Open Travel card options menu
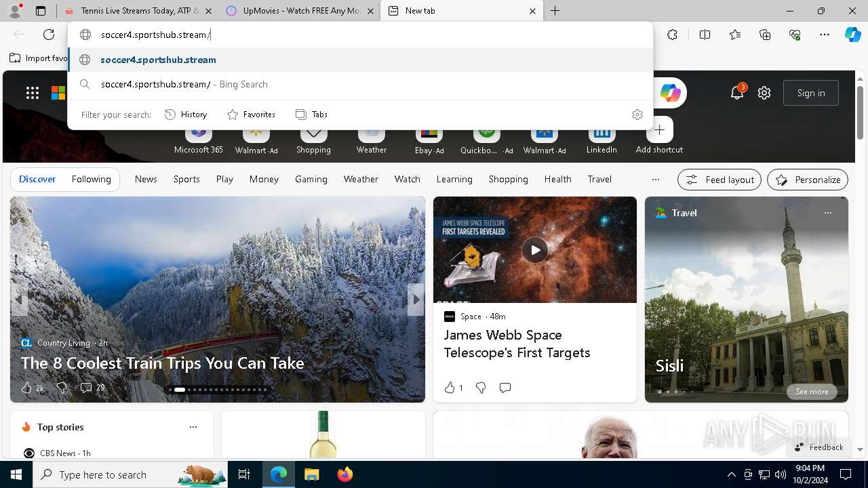The image size is (868, 488). click(x=827, y=213)
